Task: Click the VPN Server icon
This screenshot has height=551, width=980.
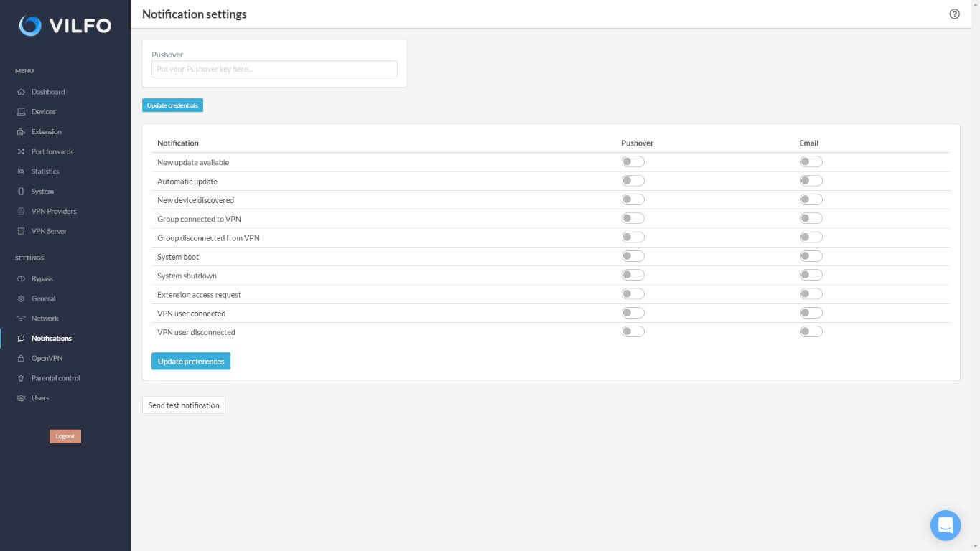Action: (x=21, y=232)
